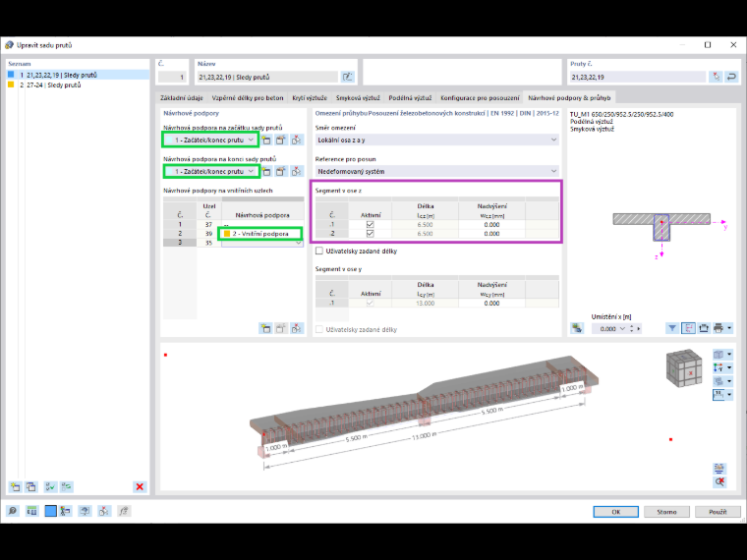Click the 2 - Vnitřní podpora cell

(260, 234)
